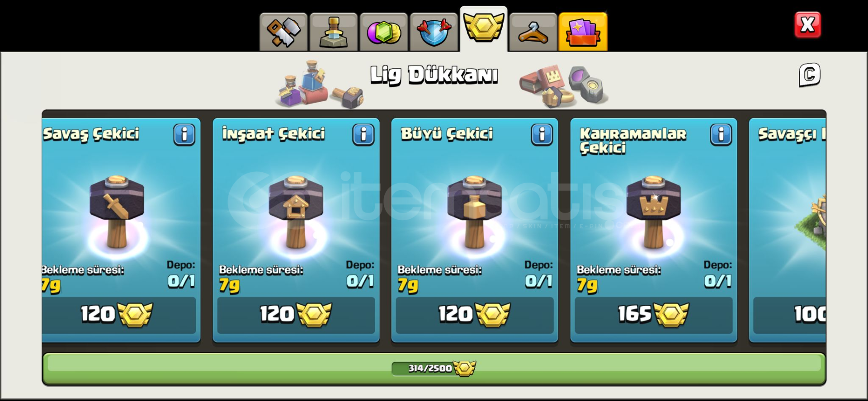Select the builder hammer with house emblem
Screen dimensions: 868x401
click(296, 212)
